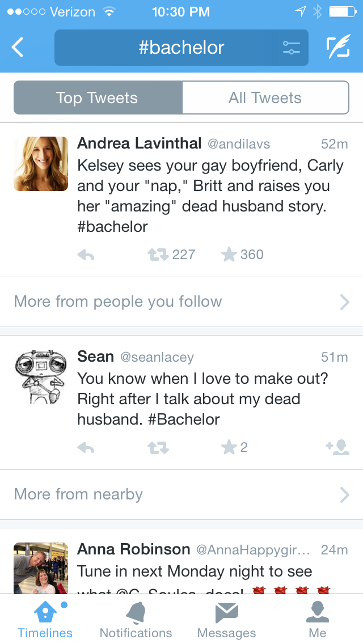Retweet Sean's dead husband tweet
The height and width of the screenshot is (644, 363).
[x=158, y=448]
